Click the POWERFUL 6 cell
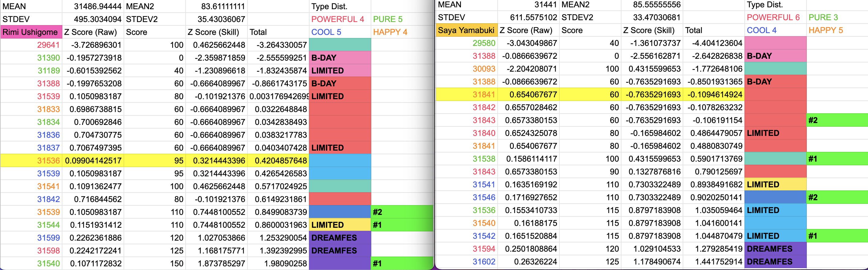 [x=775, y=17]
